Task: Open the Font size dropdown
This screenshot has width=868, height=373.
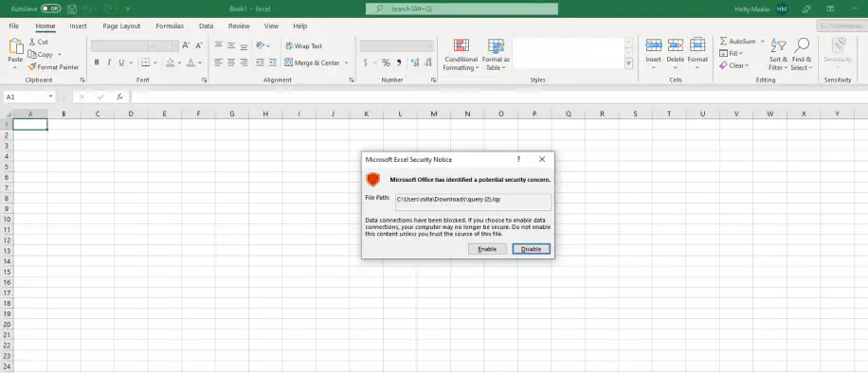Action: click(x=175, y=46)
